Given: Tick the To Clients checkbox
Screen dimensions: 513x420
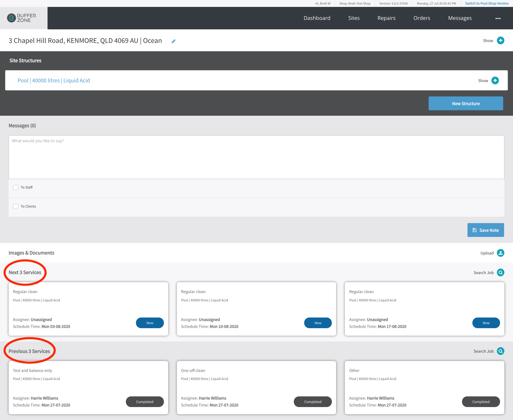Looking at the screenshot, I should coord(16,206).
